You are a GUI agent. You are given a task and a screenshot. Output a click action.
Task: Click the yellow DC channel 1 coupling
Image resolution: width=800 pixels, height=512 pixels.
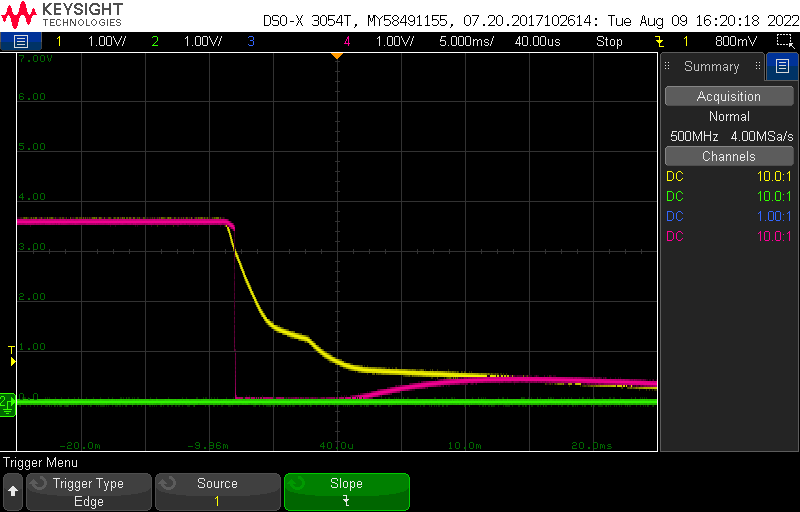pos(674,176)
